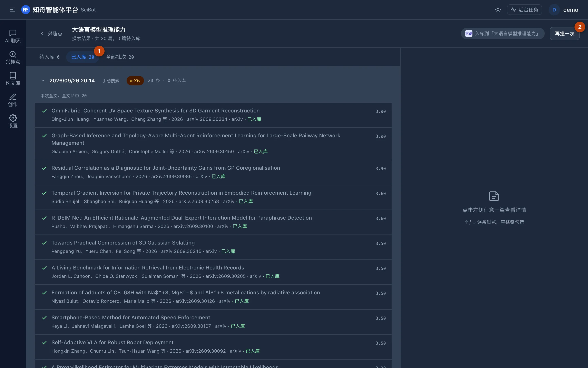Open Smartphone-Based Automated Speed Enforcement paper

[213, 322]
